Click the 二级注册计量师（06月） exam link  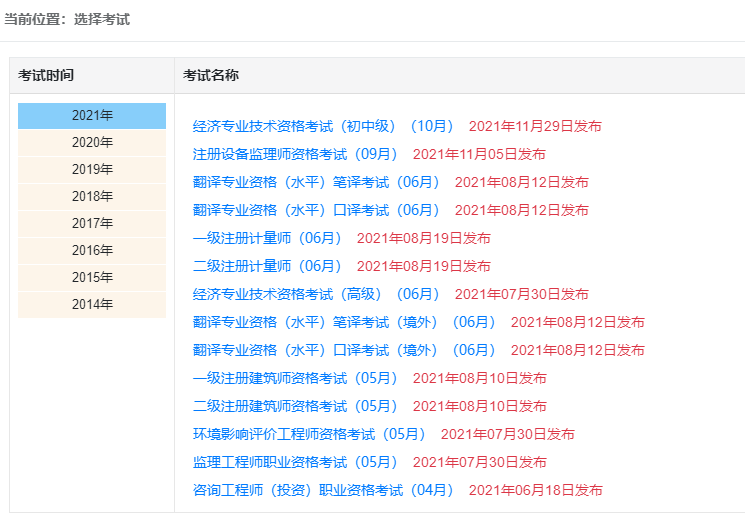click(x=267, y=266)
